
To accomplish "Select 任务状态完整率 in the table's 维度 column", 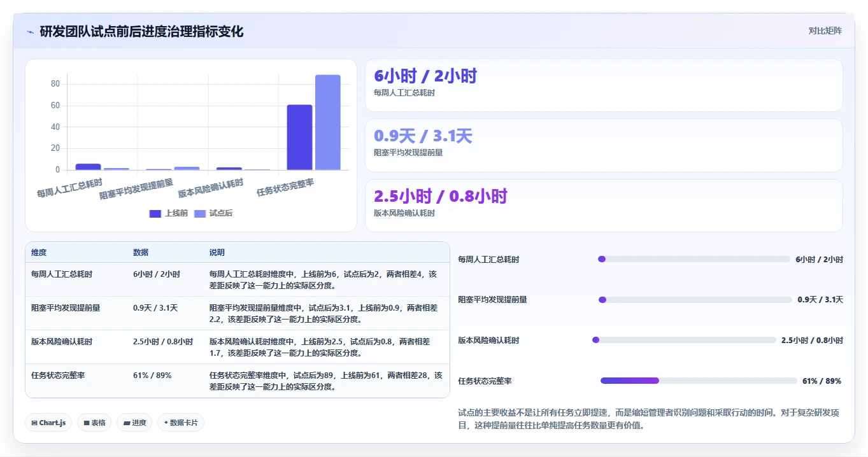I will click(x=58, y=376).
